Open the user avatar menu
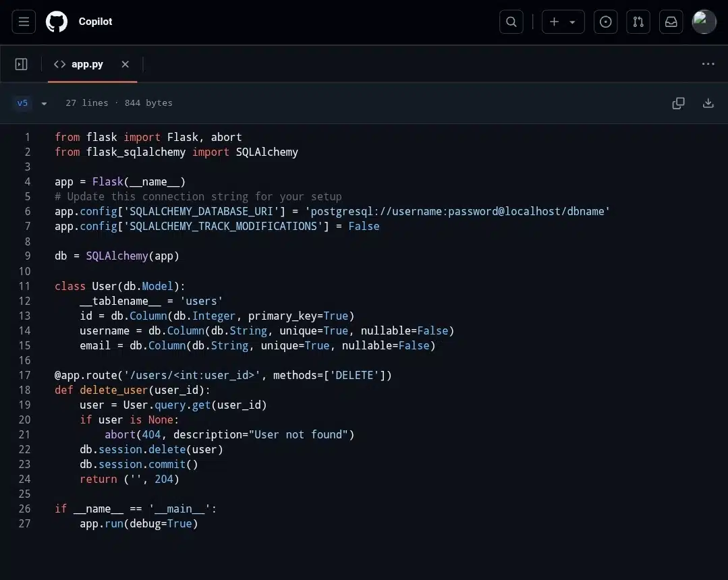The height and width of the screenshot is (580, 728). (x=704, y=22)
